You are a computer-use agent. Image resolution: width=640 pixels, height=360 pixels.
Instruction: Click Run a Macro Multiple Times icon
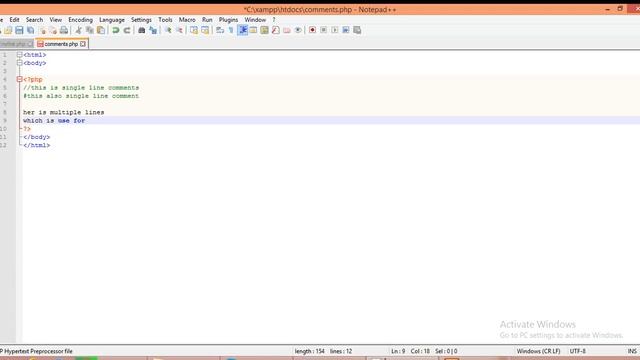346,30
